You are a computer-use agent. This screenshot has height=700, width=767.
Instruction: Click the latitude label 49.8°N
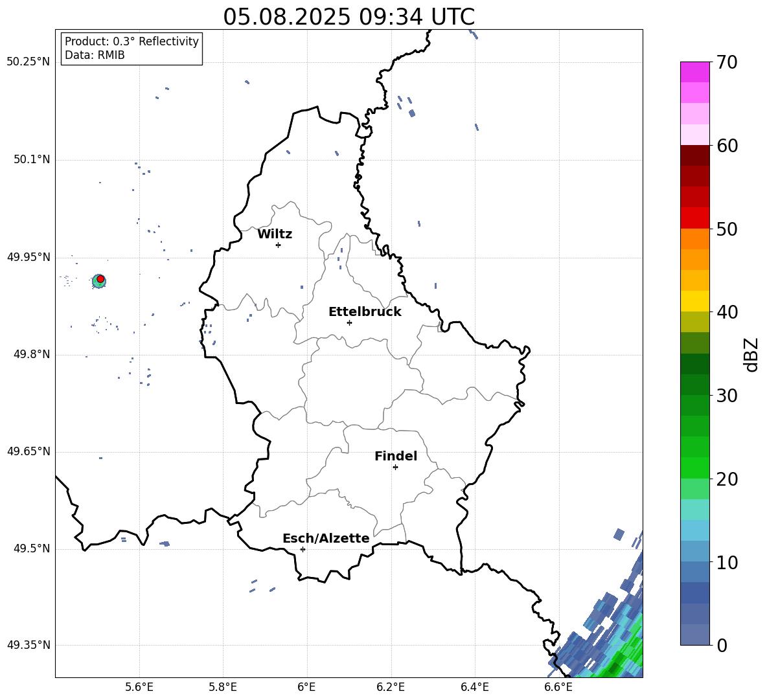click(32, 354)
